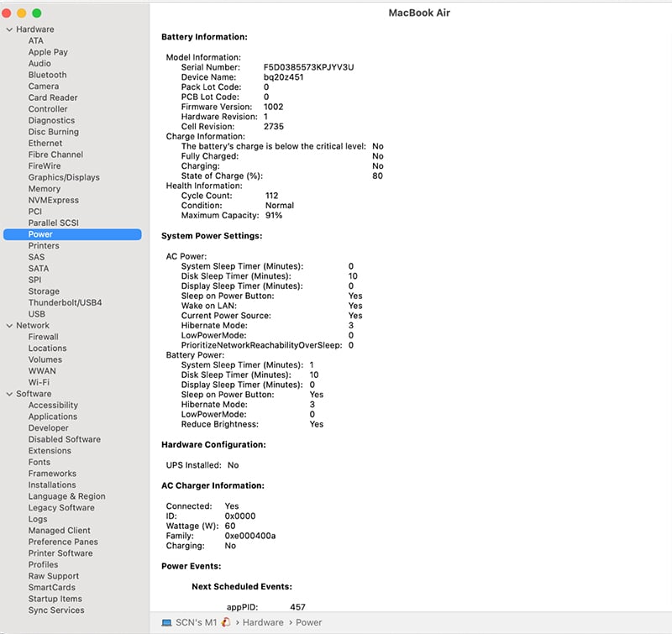672x634 pixels.
Task: Click SCN's M1 in the path bar
Action: 197,622
